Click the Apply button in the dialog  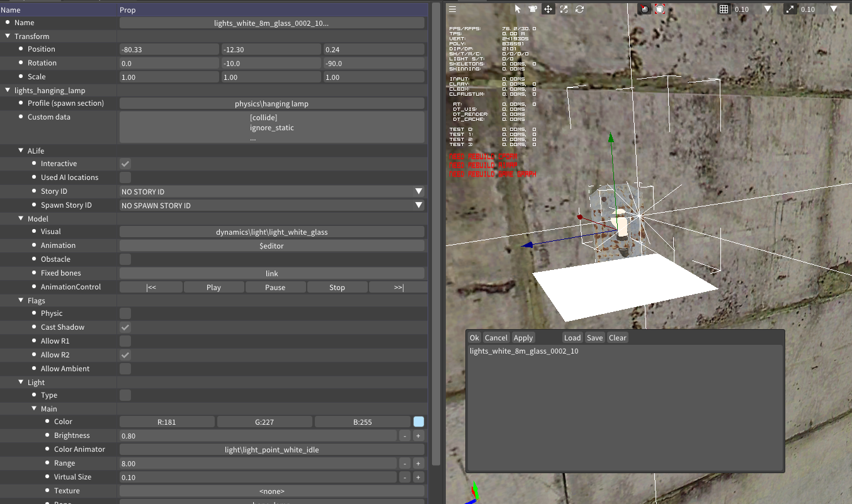point(523,338)
